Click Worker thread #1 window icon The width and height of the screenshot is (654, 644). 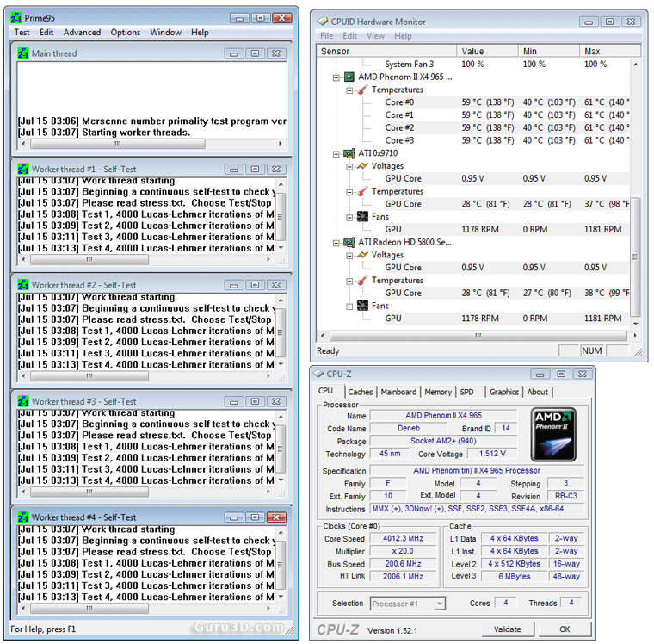coord(23,170)
